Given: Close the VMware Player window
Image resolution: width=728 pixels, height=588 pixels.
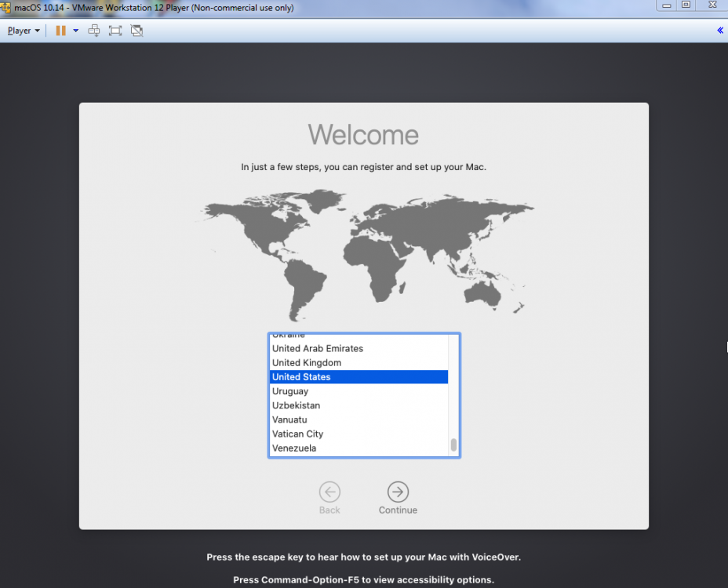Looking at the screenshot, I should (712, 5).
